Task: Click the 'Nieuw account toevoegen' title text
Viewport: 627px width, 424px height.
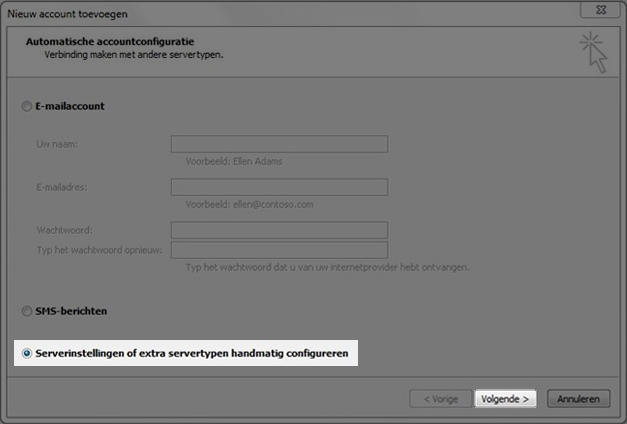Action: click(x=68, y=14)
